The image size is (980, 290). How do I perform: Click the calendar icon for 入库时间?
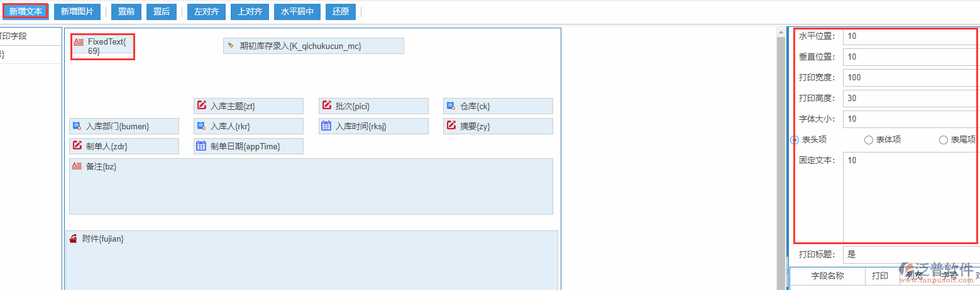click(x=326, y=126)
